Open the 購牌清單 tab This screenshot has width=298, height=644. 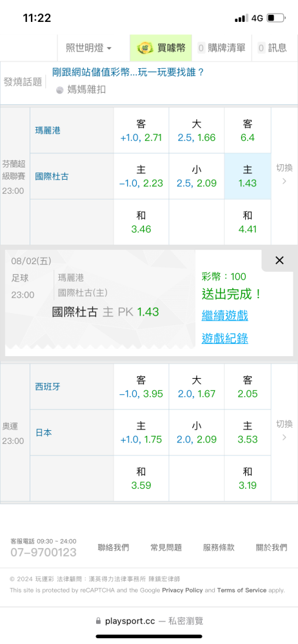(222, 48)
